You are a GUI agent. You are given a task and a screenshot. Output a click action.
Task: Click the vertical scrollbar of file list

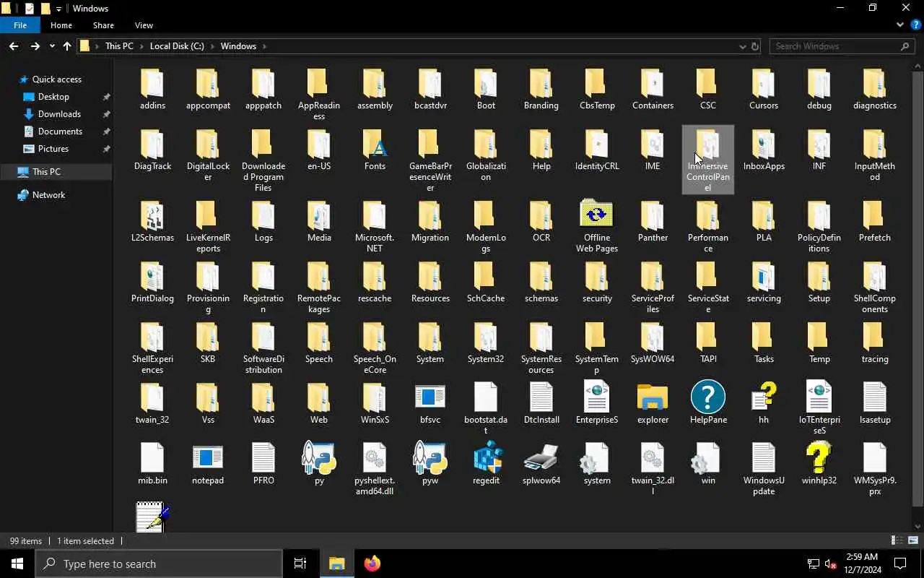coord(918,289)
